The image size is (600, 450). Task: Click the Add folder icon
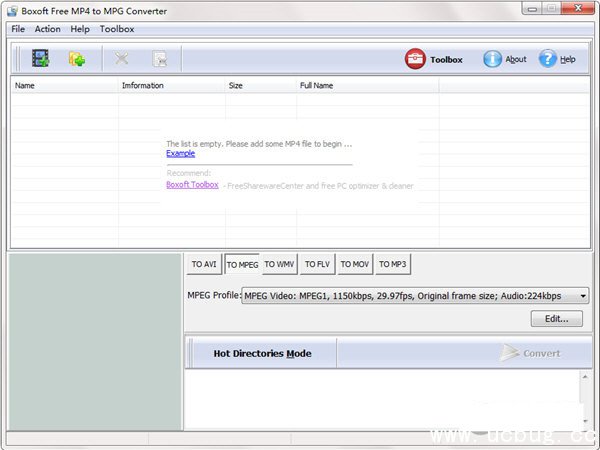click(x=77, y=59)
